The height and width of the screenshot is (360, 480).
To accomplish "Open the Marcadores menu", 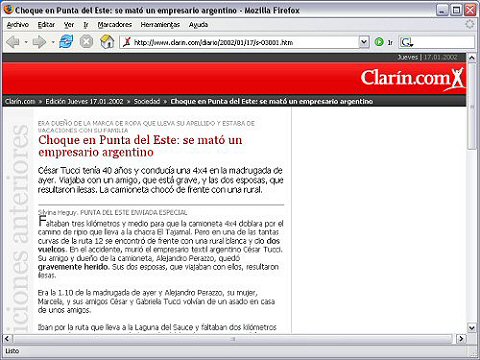I will tap(115, 25).
